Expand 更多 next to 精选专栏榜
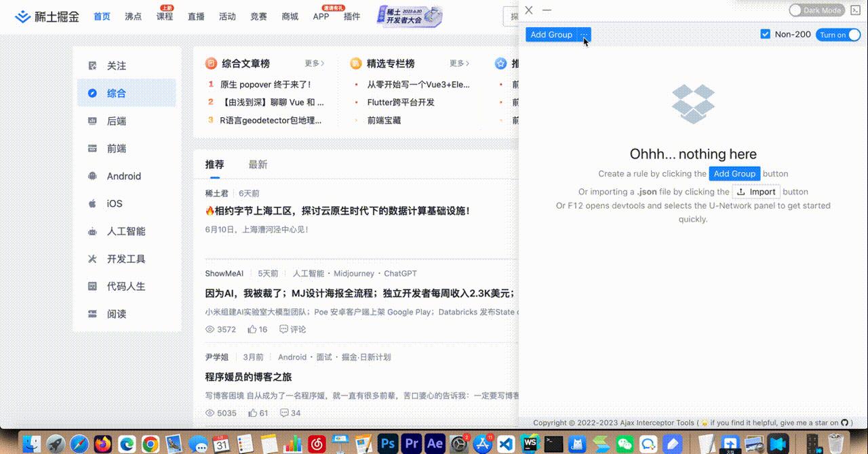The width and height of the screenshot is (868, 454). (x=458, y=63)
